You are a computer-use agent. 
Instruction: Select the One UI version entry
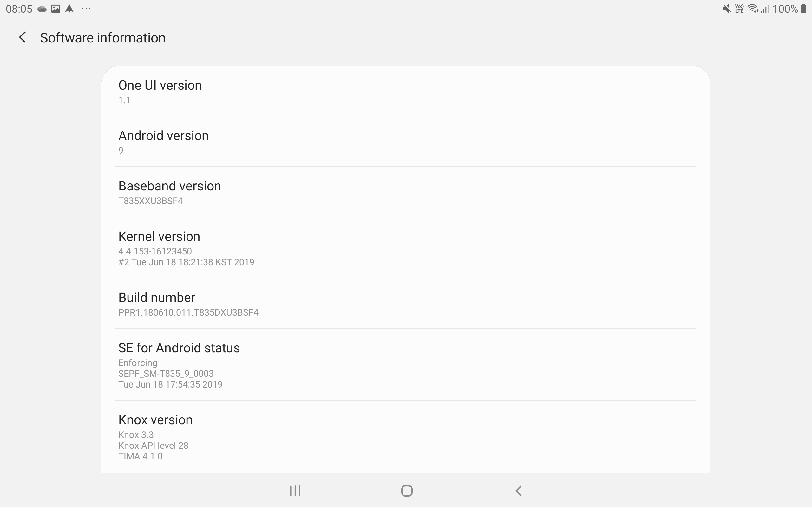[x=406, y=91]
